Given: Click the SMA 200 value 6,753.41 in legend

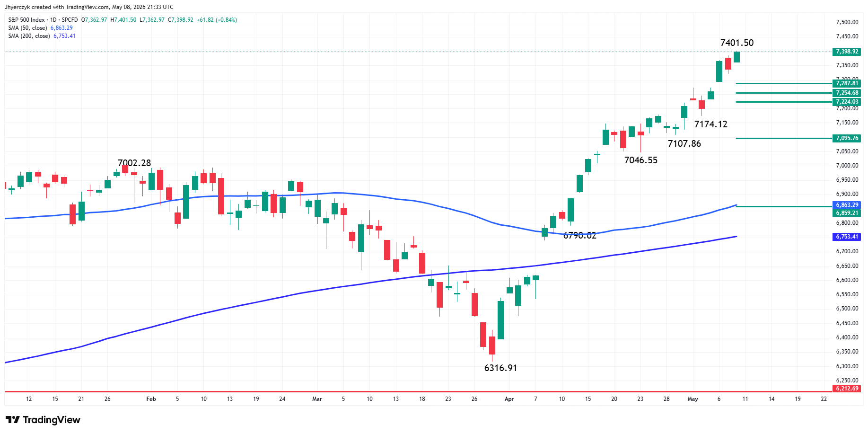Looking at the screenshot, I should [64, 36].
